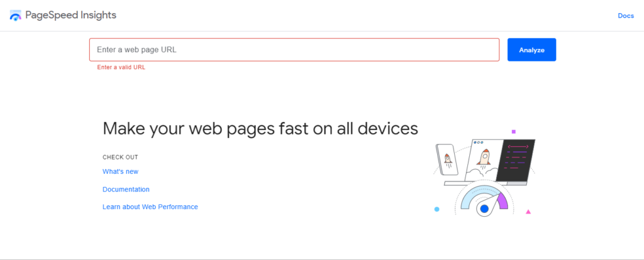Focus the web page URL input field
The height and width of the screenshot is (260, 644).
point(294,50)
